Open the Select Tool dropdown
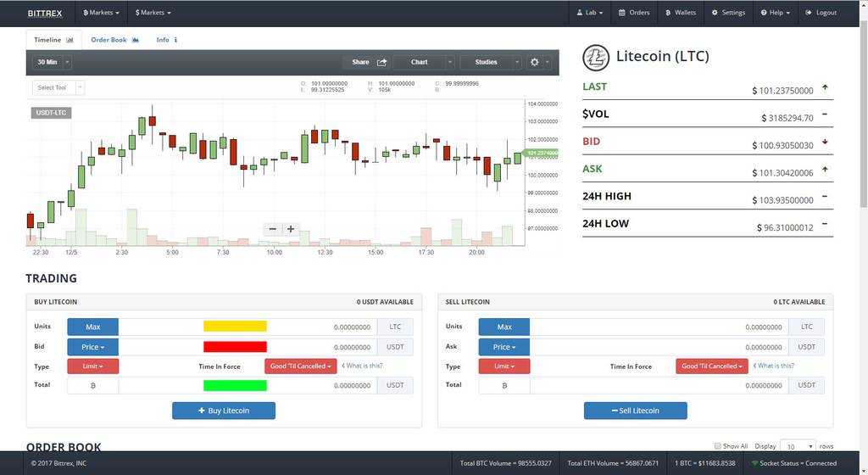Viewport: 868px width, 475px height. pyautogui.click(x=58, y=87)
